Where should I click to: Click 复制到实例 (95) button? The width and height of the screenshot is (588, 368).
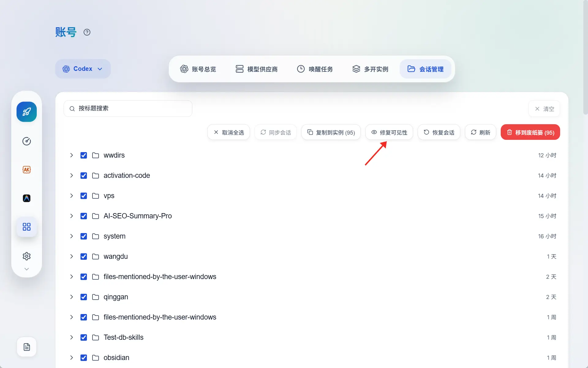[331, 132]
